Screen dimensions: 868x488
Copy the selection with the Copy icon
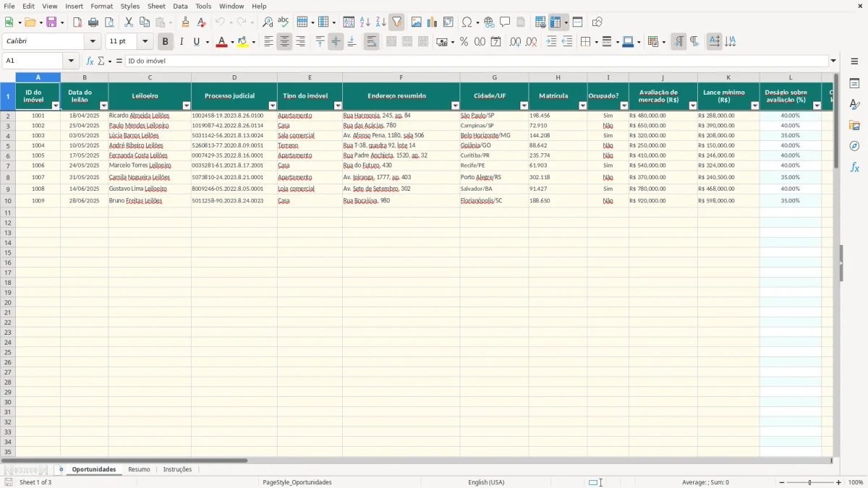(144, 22)
